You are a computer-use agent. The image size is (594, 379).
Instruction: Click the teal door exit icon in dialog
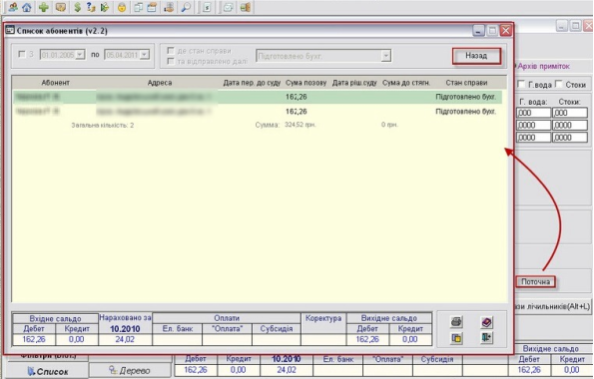pyautogui.click(x=486, y=337)
